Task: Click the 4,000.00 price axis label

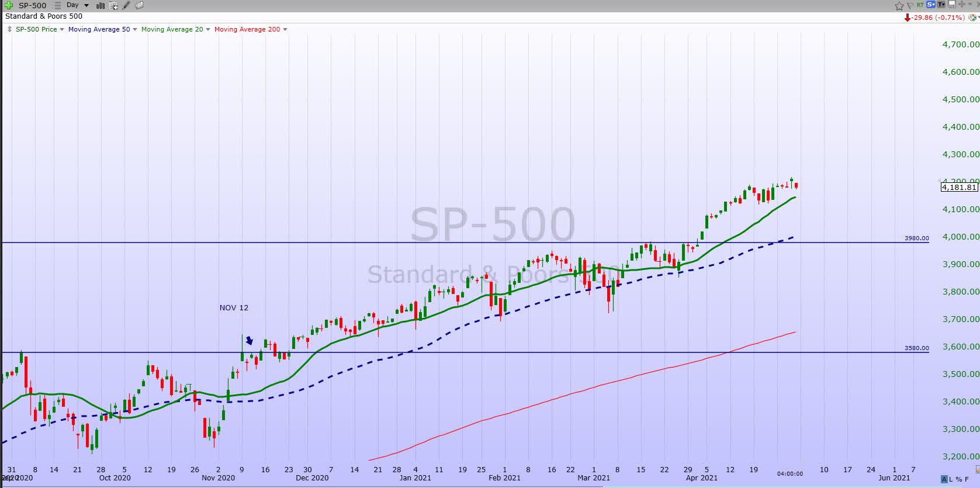Action: [961, 237]
